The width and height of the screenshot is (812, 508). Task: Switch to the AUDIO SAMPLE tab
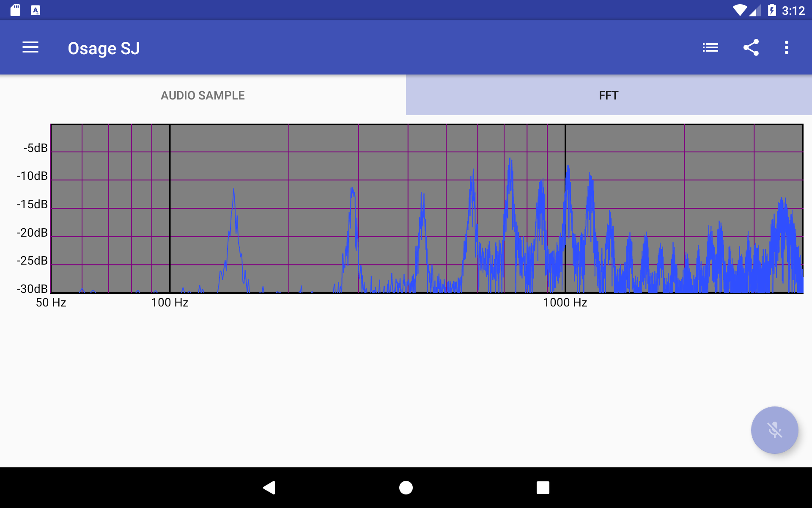tap(203, 95)
